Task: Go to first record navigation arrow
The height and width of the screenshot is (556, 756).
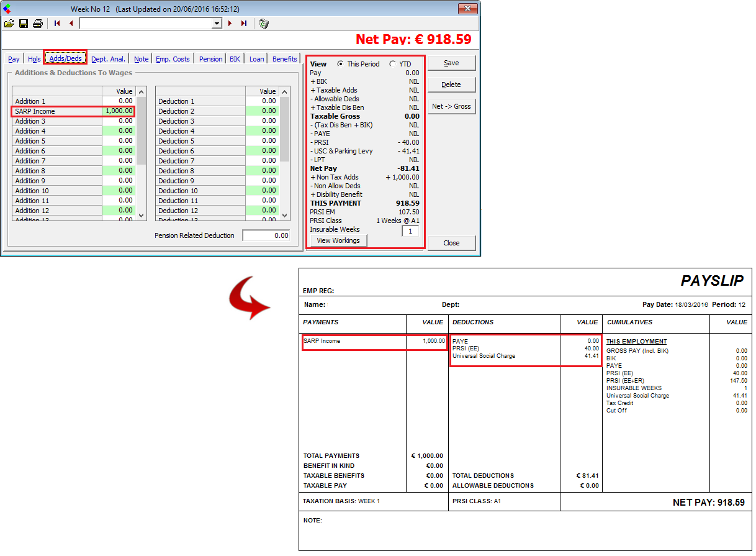Action: 57,24
